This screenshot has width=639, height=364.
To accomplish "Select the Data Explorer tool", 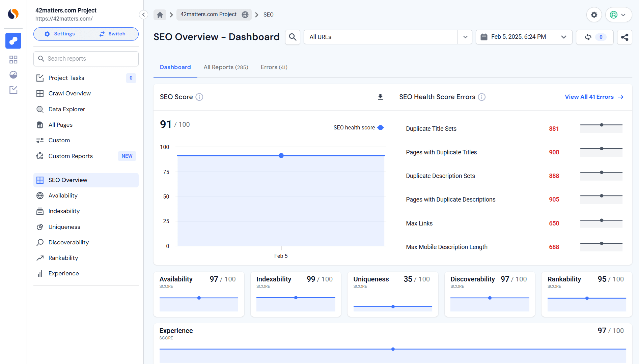I will pos(67,109).
